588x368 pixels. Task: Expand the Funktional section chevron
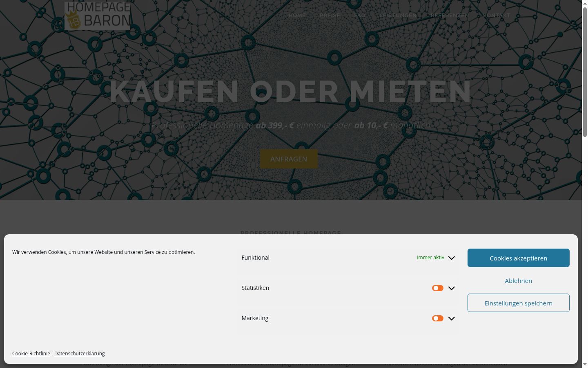pos(451,258)
